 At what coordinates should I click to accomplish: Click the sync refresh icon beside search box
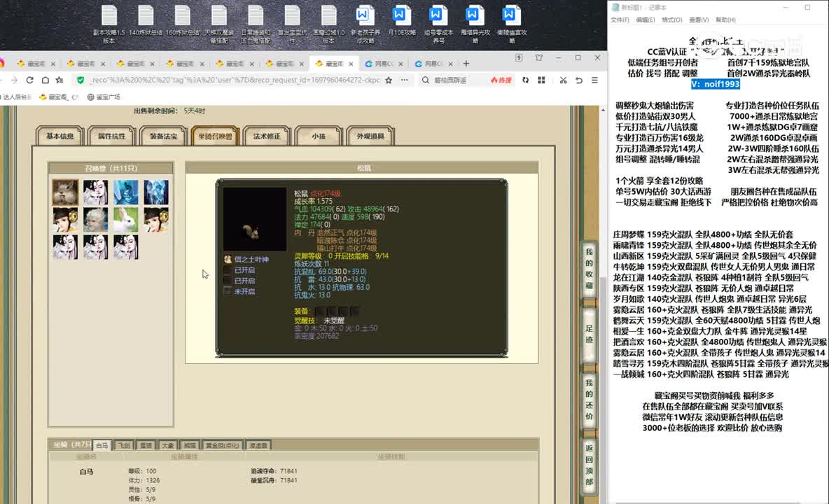(526, 80)
